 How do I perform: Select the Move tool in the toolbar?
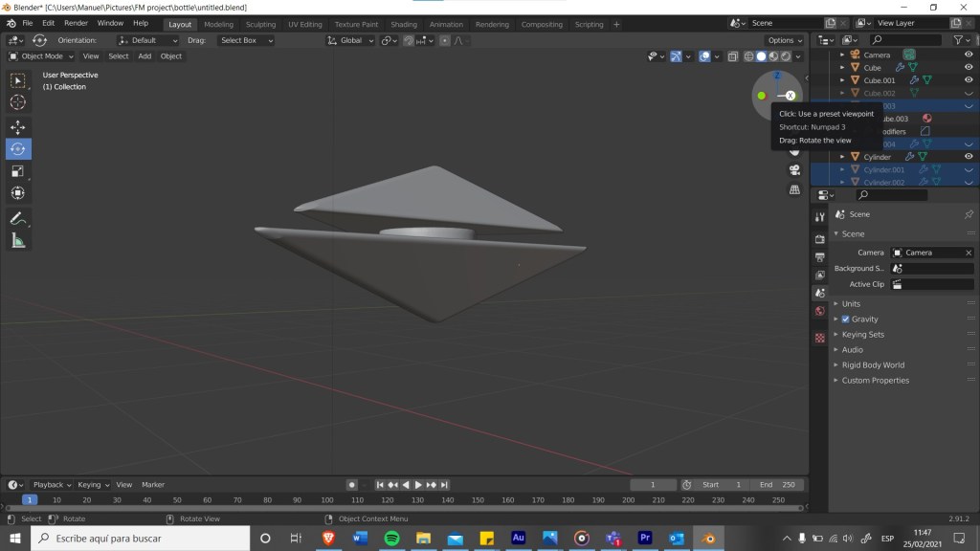(x=18, y=127)
